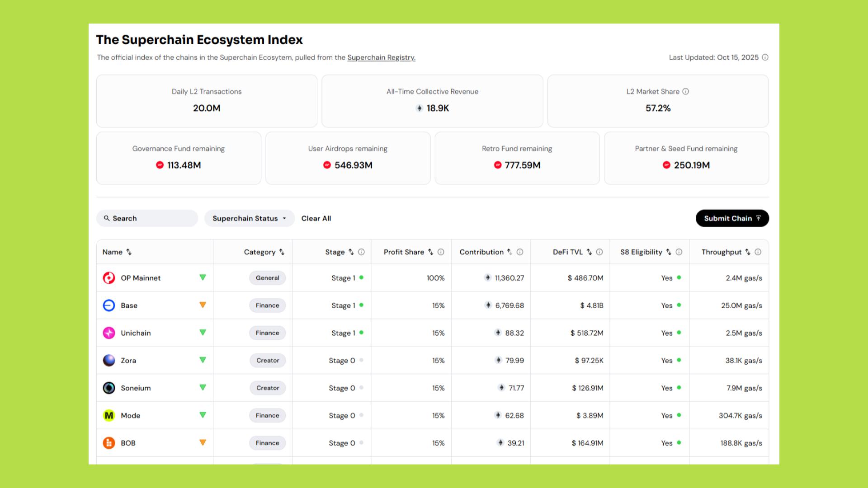
Task: Click the Last Updated info icon
Action: pyautogui.click(x=765, y=57)
